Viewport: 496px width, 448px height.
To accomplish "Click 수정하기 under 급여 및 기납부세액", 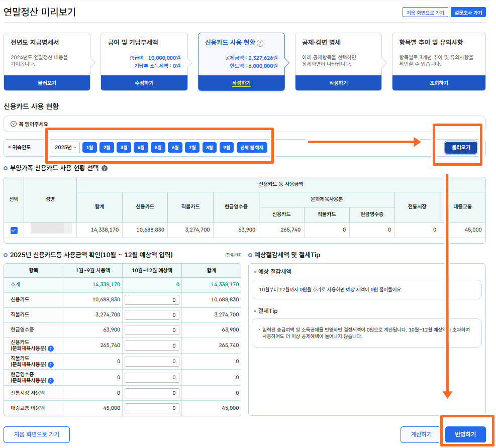I will [144, 83].
